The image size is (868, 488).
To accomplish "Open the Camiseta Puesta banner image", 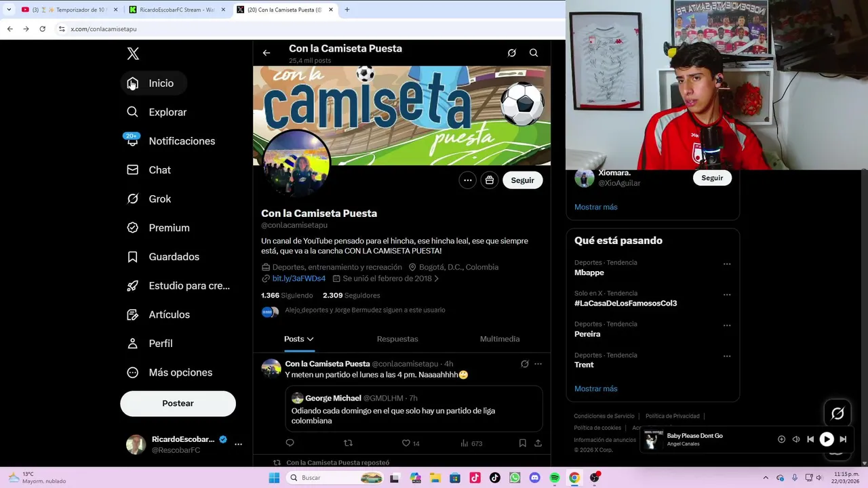I will (x=402, y=115).
